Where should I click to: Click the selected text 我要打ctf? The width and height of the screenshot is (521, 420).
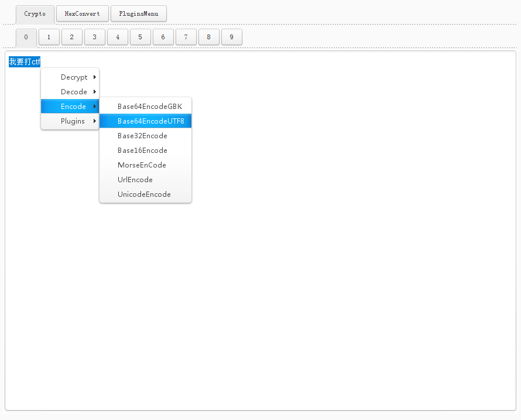pyautogui.click(x=25, y=62)
